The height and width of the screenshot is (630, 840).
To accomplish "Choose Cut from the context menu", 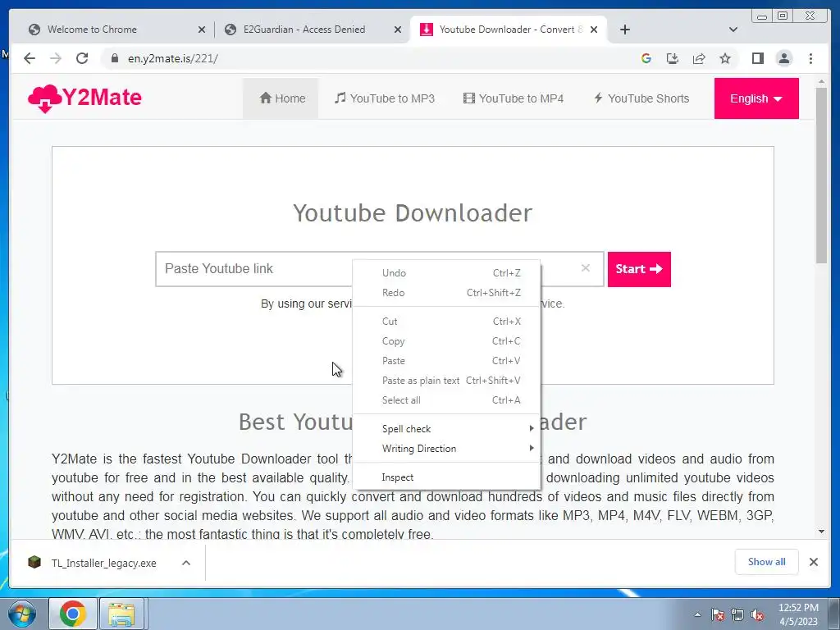I will [447, 322].
